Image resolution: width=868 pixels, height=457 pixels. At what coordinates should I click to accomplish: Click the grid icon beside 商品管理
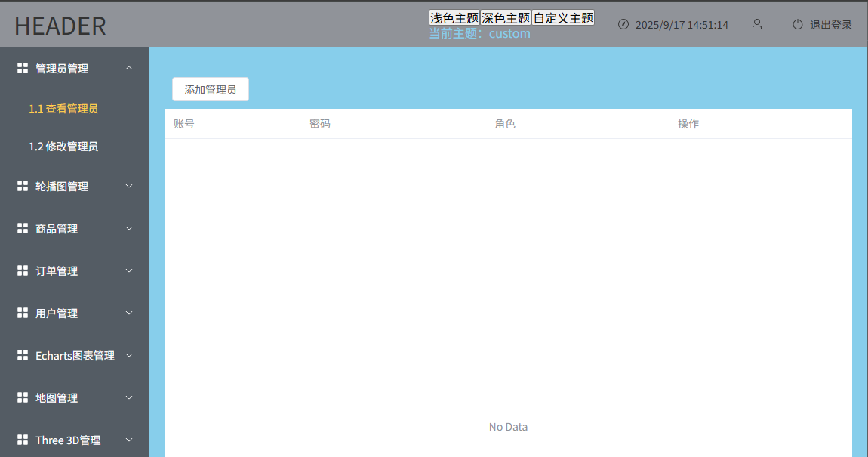[x=23, y=228]
